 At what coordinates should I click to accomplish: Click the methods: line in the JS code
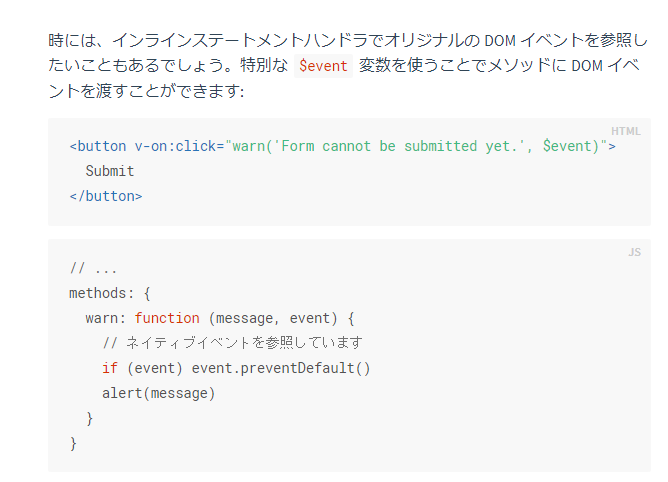(110, 293)
